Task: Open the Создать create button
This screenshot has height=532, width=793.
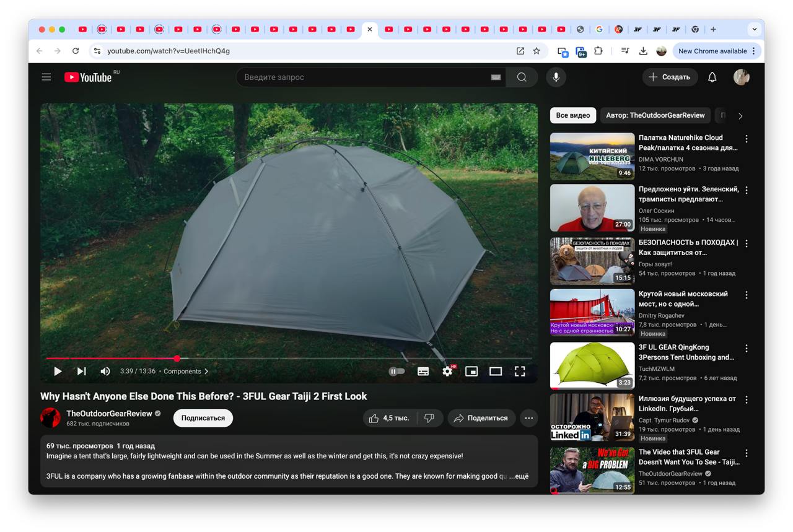Action: click(670, 77)
